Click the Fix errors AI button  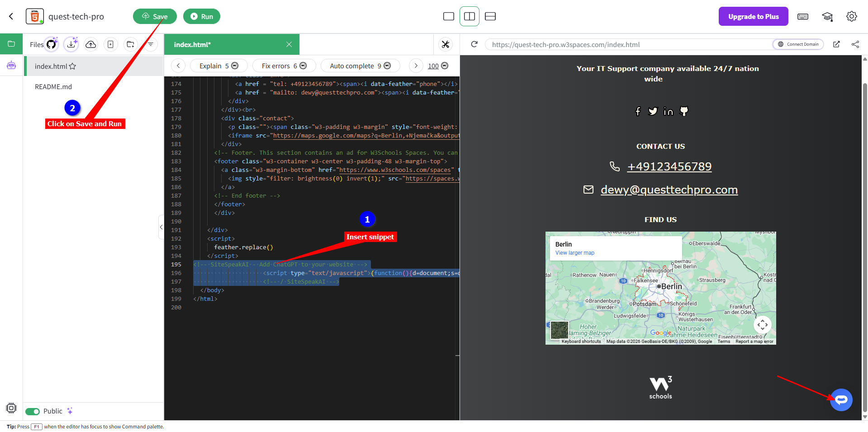[x=284, y=66]
